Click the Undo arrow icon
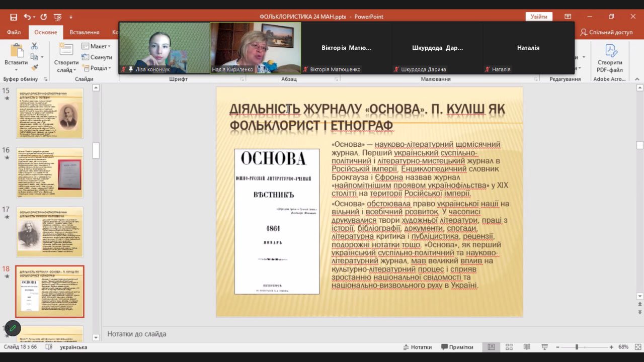Screen dimensions: 644x362 [x=27, y=17]
